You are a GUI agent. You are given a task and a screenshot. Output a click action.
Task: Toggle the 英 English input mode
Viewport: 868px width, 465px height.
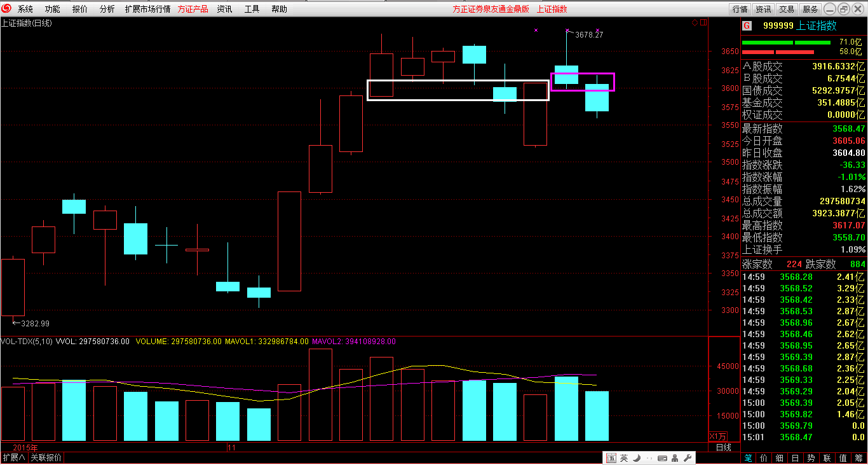(624, 458)
